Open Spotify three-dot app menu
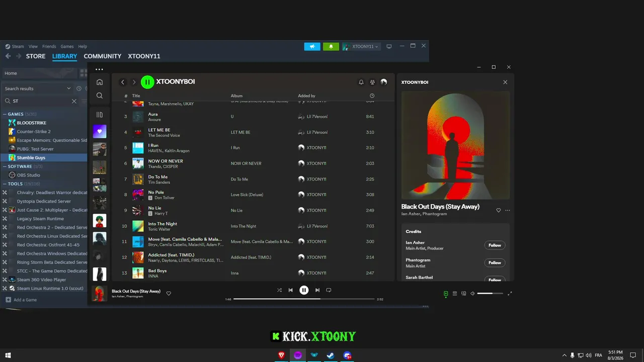Screen dimensions: 644x362 99,69
